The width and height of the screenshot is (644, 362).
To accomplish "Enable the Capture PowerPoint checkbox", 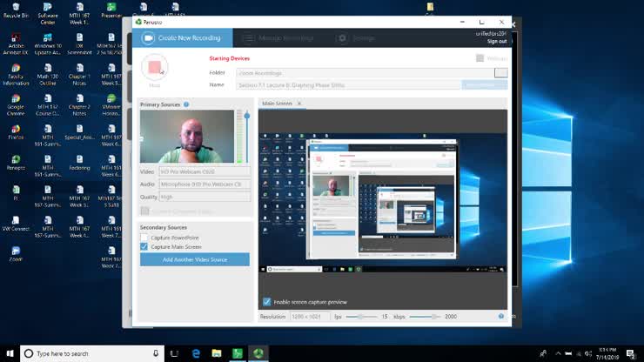I will (144, 238).
